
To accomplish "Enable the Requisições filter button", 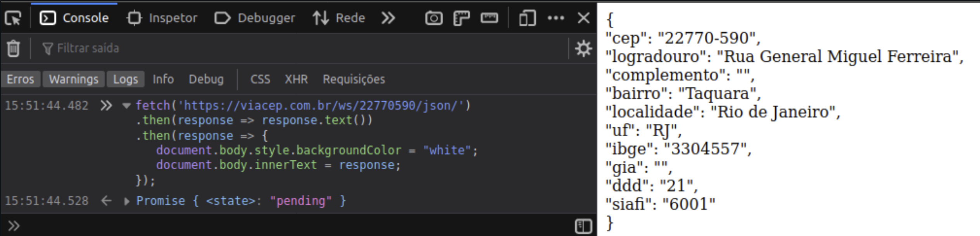I will (x=354, y=79).
